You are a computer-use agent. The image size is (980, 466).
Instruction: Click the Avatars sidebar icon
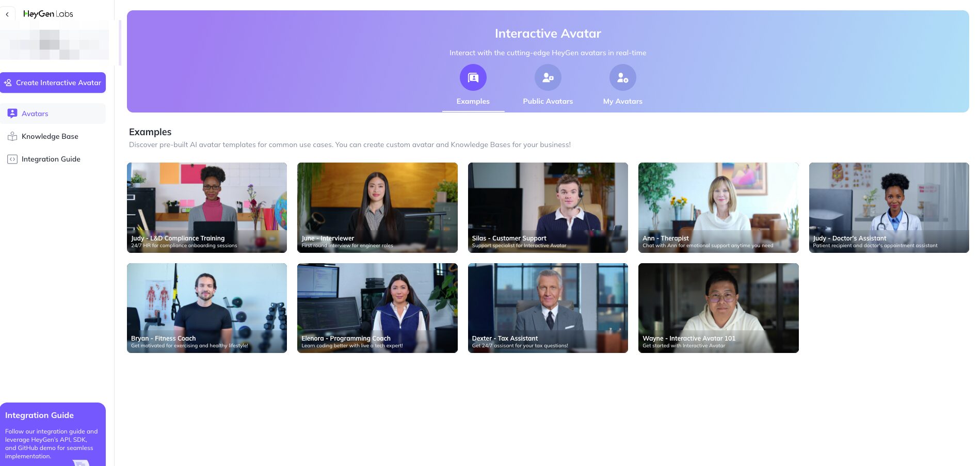(x=12, y=114)
